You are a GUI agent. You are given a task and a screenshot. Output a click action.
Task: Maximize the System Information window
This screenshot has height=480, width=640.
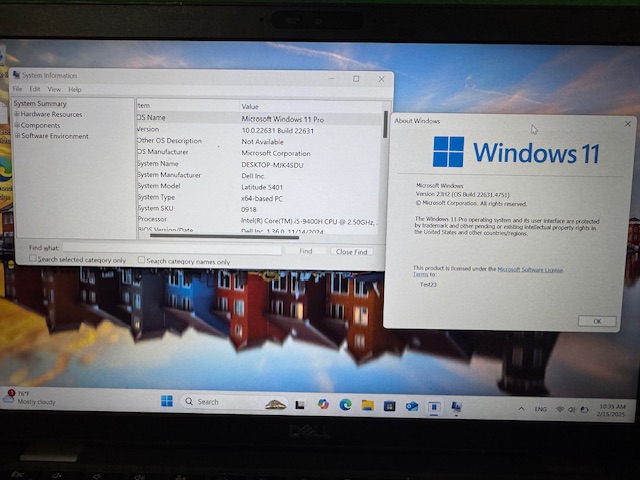(356, 78)
